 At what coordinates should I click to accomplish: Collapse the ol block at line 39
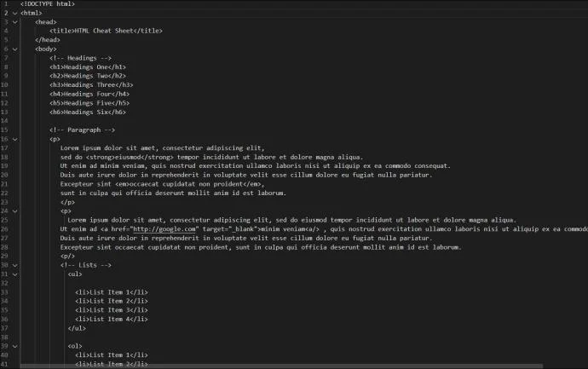(x=15, y=346)
